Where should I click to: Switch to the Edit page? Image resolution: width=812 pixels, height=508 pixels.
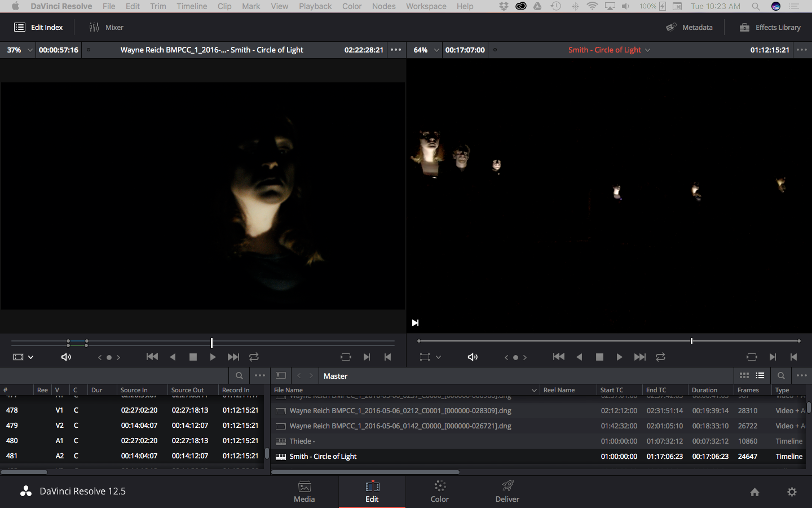pyautogui.click(x=372, y=491)
